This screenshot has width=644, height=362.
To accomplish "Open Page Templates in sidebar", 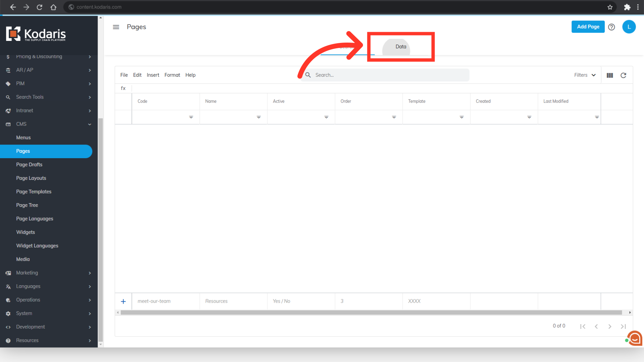I will (34, 192).
